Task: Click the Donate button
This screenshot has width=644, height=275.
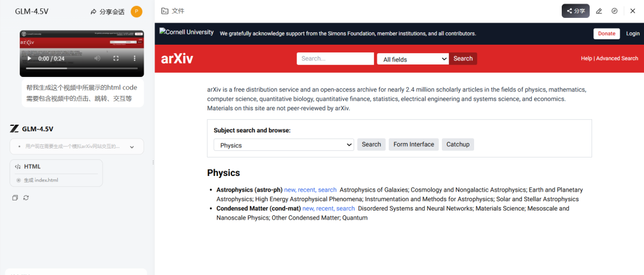Action: coord(606,34)
